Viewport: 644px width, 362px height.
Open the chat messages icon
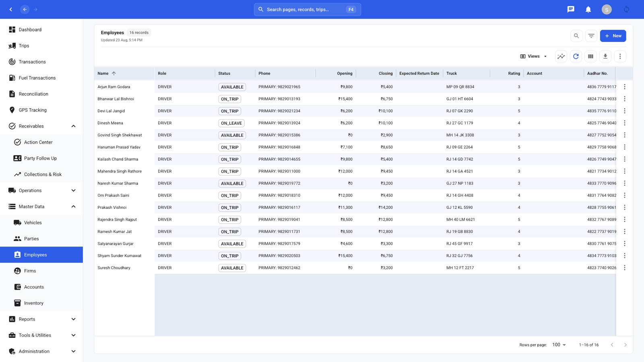pyautogui.click(x=570, y=9)
